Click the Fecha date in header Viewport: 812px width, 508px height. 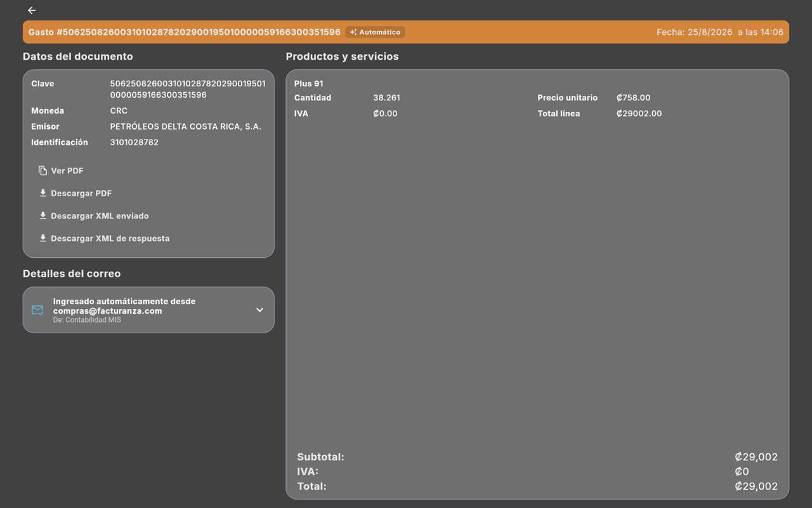720,32
